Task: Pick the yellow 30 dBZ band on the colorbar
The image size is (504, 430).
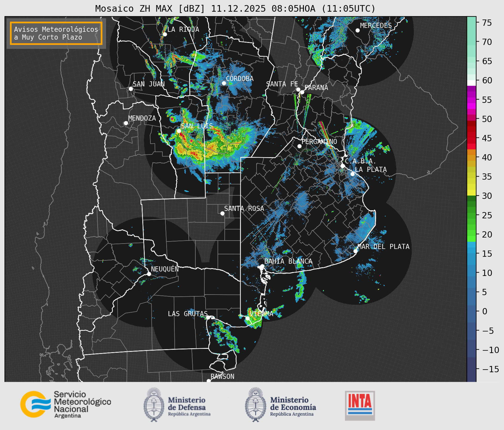Action: (471, 193)
